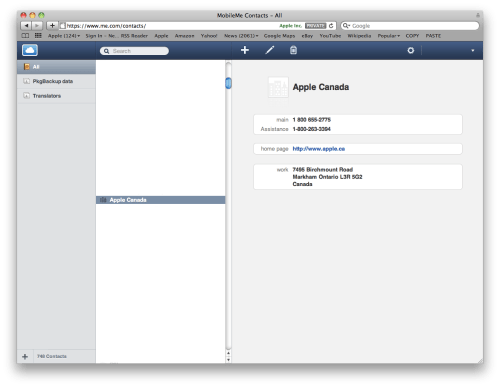Open the Wikipedia bookmark
500x384 pixels.
[x=359, y=36]
